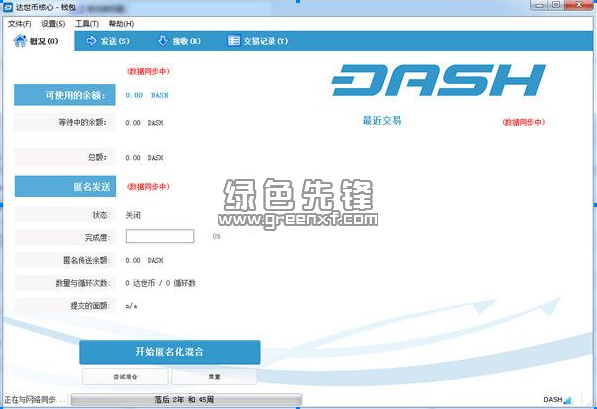The height and width of the screenshot is (409, 597).
Task: Click the arrow icon on Send tab
Action: pyautogui.click(x=91, y=40)
